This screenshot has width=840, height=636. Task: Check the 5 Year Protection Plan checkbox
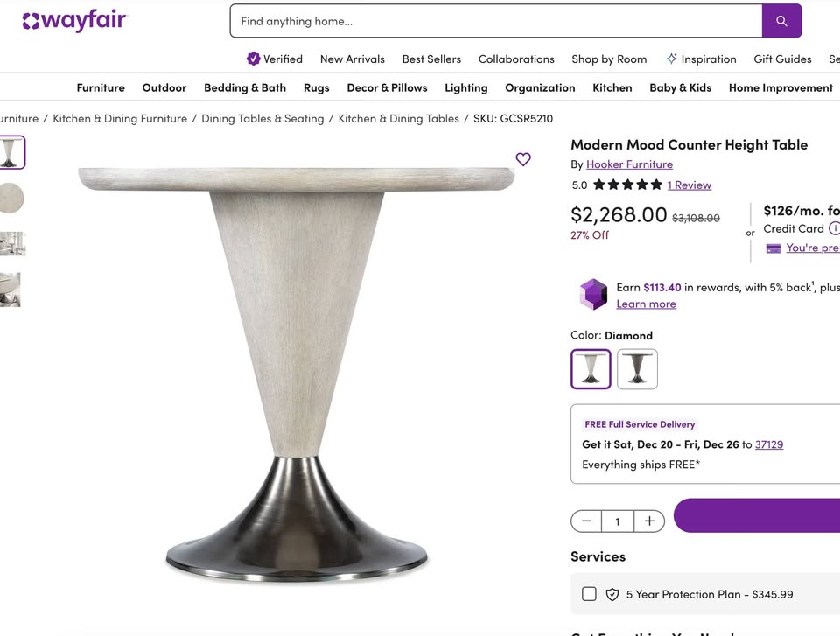coord(589,593)
